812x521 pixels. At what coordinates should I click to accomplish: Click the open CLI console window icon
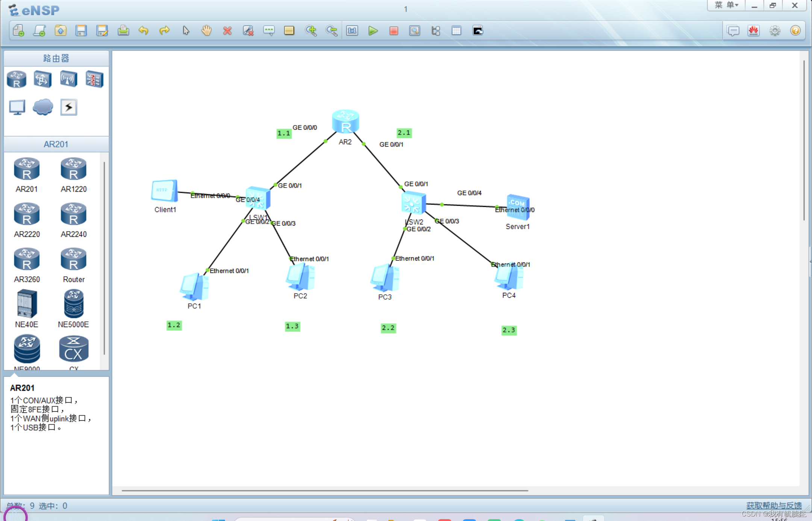[477, 30]
